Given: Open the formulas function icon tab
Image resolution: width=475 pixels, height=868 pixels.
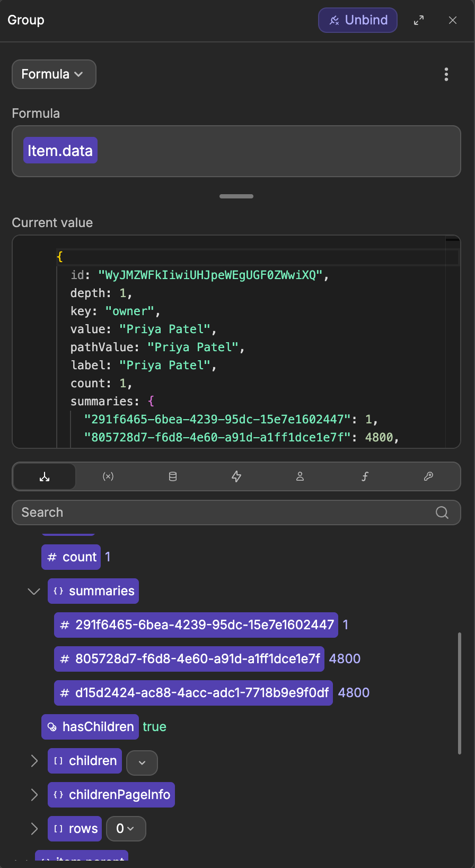Looking at the screenshot, I should click(365, 476).
